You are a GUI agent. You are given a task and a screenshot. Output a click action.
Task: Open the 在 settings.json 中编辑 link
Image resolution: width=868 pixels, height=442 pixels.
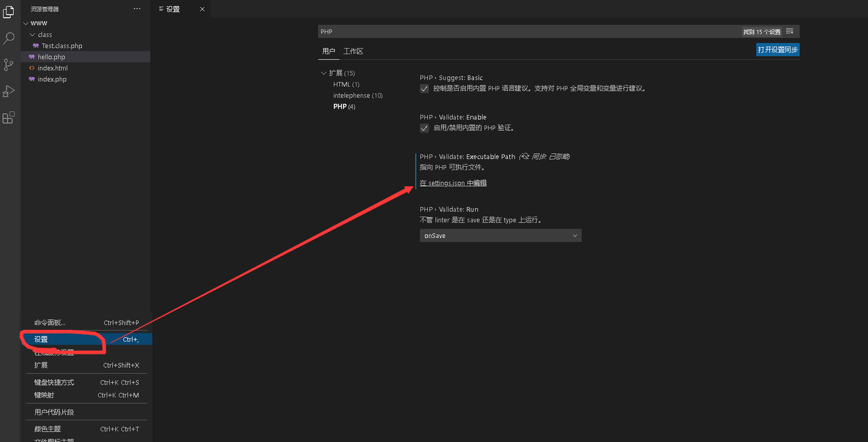coord(453,183)
